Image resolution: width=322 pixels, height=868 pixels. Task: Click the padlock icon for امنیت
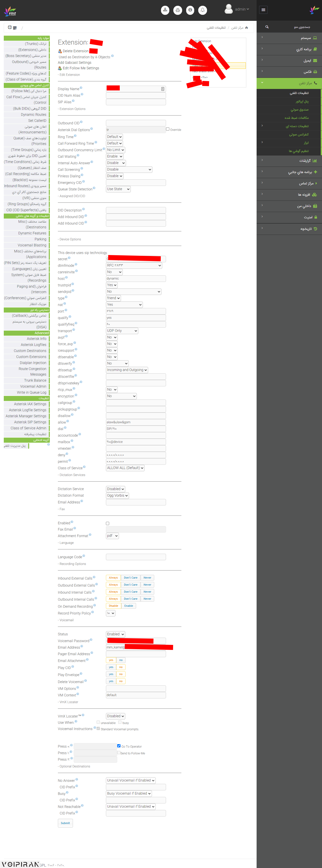point(316,217)
